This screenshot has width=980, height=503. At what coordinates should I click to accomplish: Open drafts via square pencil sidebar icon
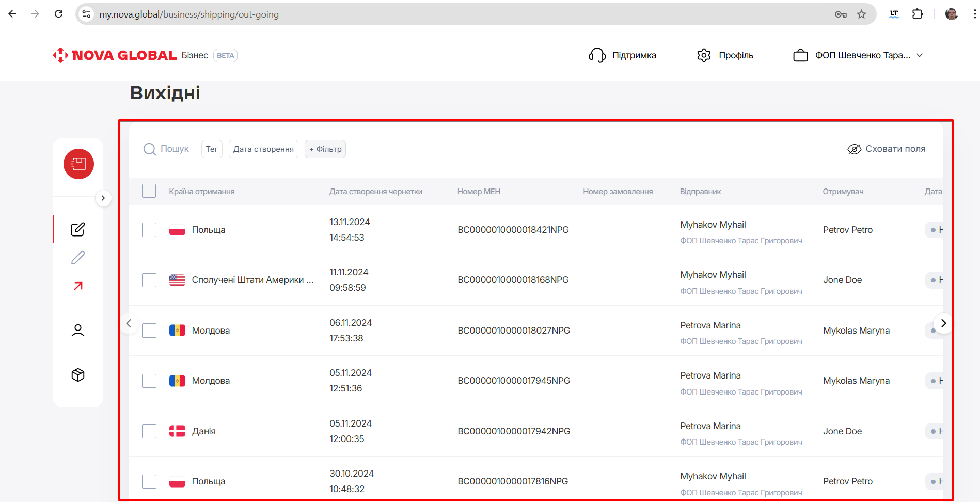pos(78,229)
